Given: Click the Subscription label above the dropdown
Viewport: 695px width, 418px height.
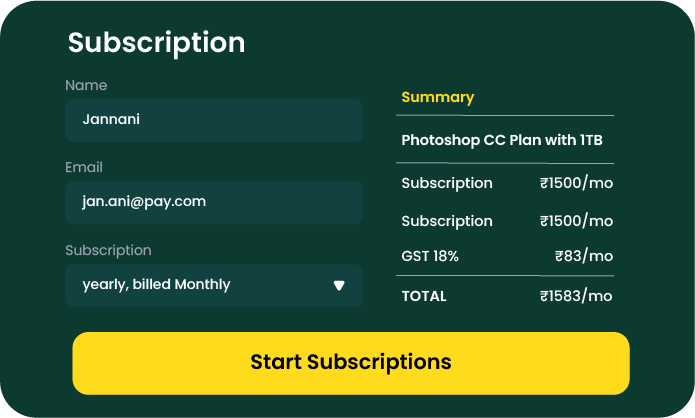Looking at the screenshot, I should [x=108, y=250].
